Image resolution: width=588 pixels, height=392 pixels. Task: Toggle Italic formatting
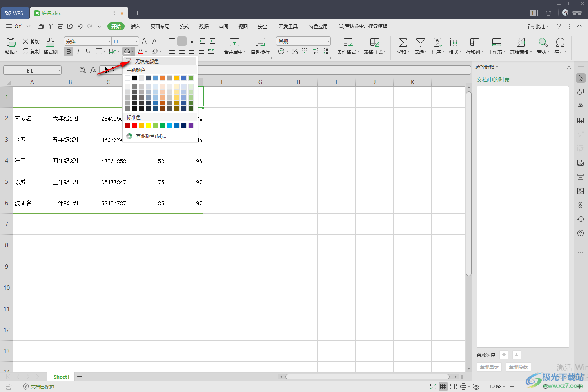pyautogui.click(x=78, y=51)
